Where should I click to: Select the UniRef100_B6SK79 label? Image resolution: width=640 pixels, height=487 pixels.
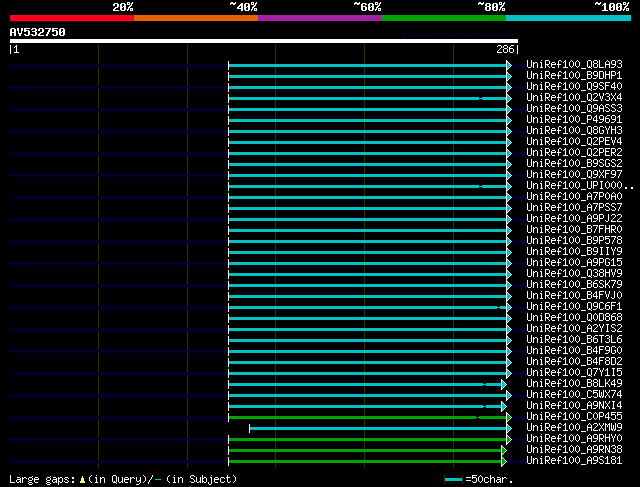click(x=574, y=285)
